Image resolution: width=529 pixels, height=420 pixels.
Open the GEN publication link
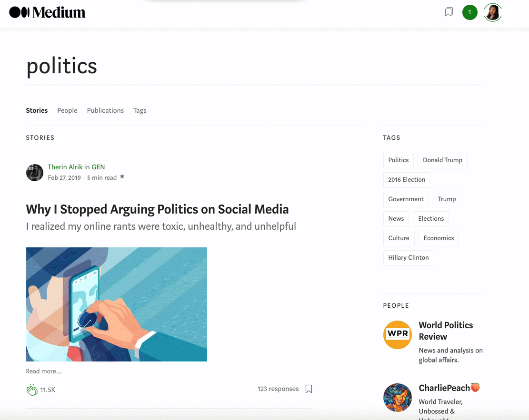98,167
